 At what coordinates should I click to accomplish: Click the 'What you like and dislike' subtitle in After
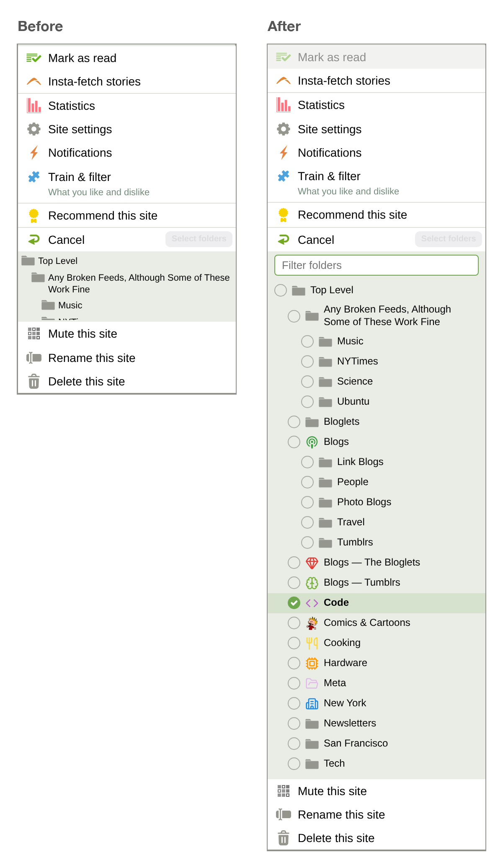[x=348, y=191]
